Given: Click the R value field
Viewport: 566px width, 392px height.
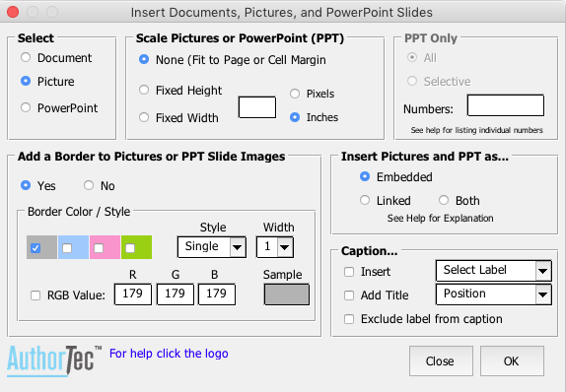Looking at the screenshot, I should click(x=133, y=294).
